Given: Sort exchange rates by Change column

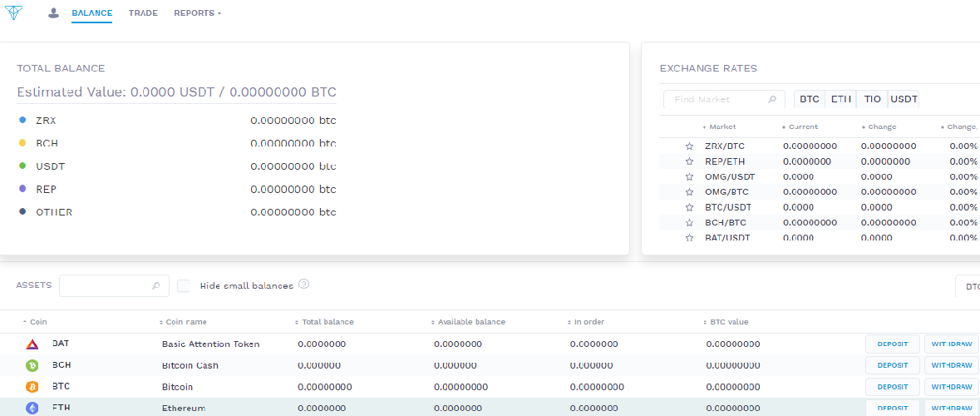Looking at the screenshot, I should pyautogui.click(x=878, y=127).
